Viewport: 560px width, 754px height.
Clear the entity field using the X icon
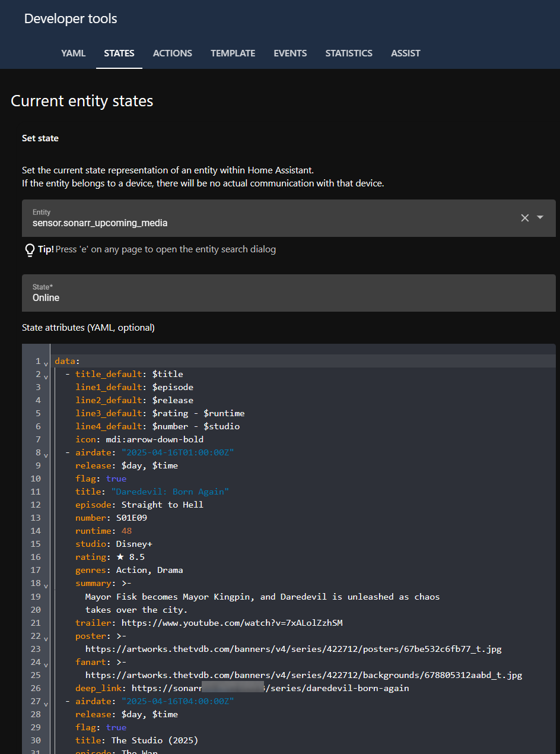click(x=524, y=218)
